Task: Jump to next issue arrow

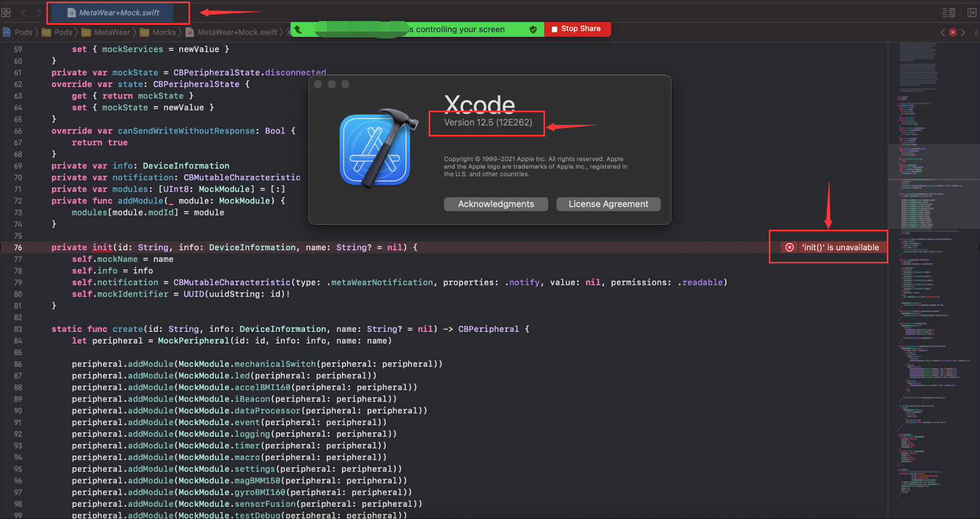Action: [963, 32]
